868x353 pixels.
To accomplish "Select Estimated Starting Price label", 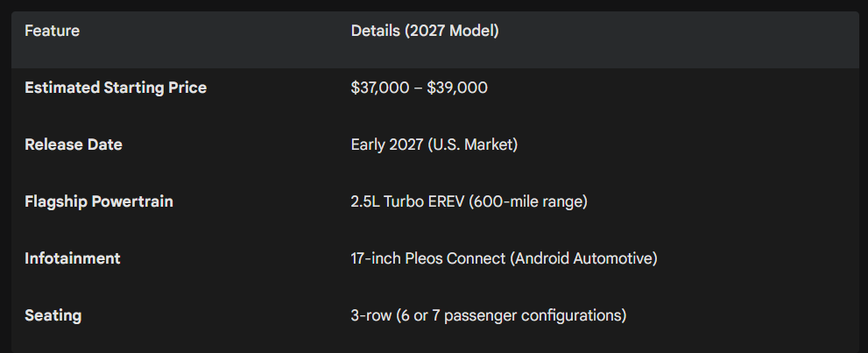I will 116,88.
